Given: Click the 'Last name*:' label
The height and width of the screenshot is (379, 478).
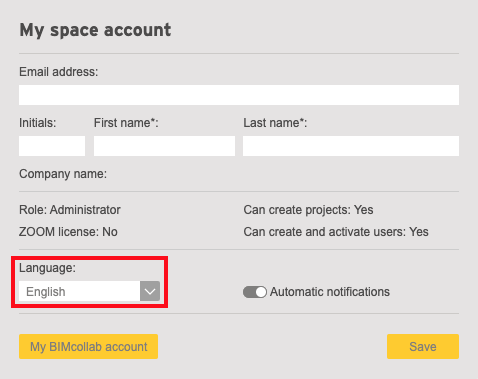Looking at the screenshot, I should [x=275, y=123].
